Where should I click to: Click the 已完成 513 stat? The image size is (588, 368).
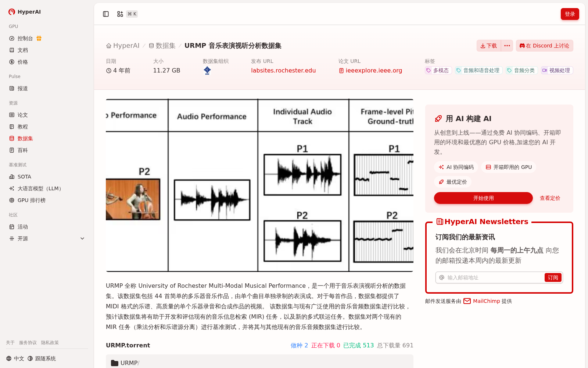pyautogui.click(x=358, y=345)
